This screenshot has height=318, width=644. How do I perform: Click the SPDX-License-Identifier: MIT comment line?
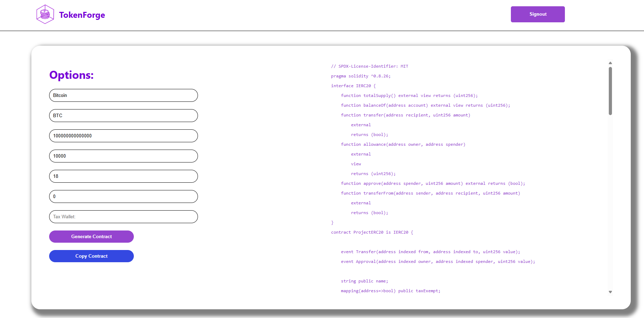pos(369,66)
